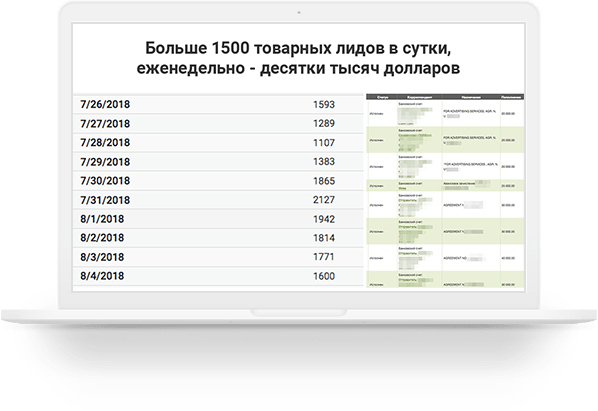Viewport: 598px width, 411px height.
Task: Select the 1107 value
Action: (324, 143)
